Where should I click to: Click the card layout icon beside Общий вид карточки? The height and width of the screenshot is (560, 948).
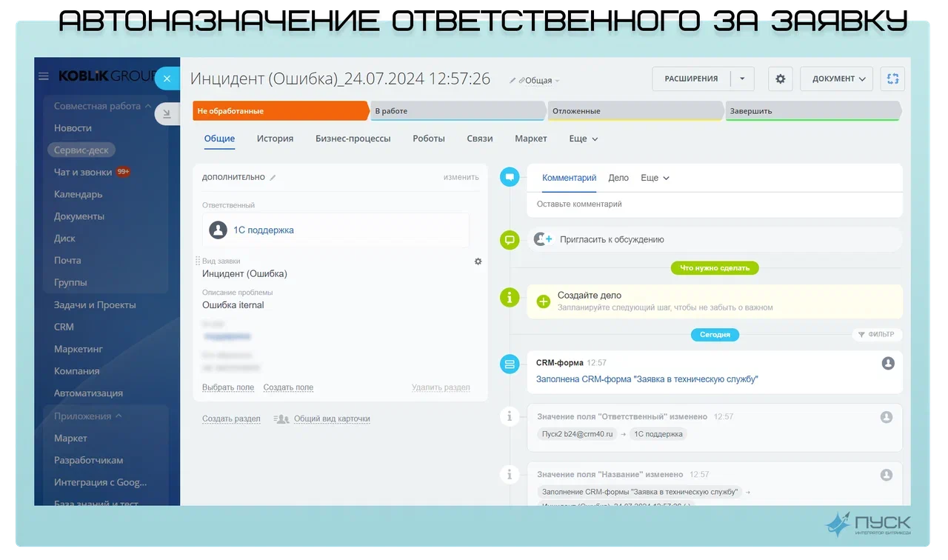(x=281, y=419)
